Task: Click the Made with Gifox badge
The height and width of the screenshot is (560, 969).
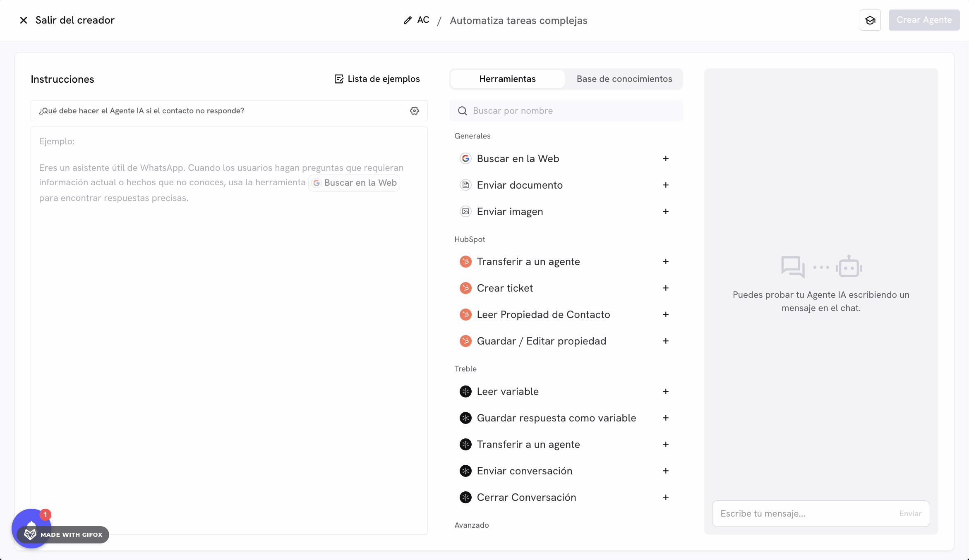Action: coord(63,534)
